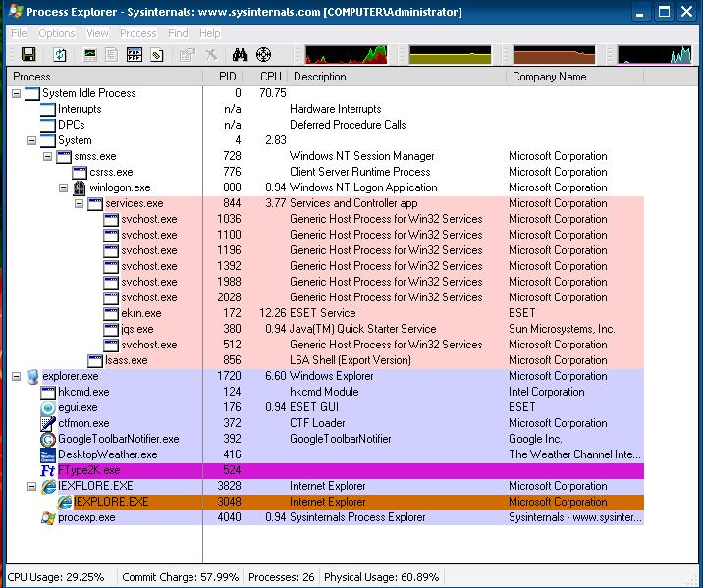Click the IEXPLORE.EXE 3828 icon

(x=48, y=486)
